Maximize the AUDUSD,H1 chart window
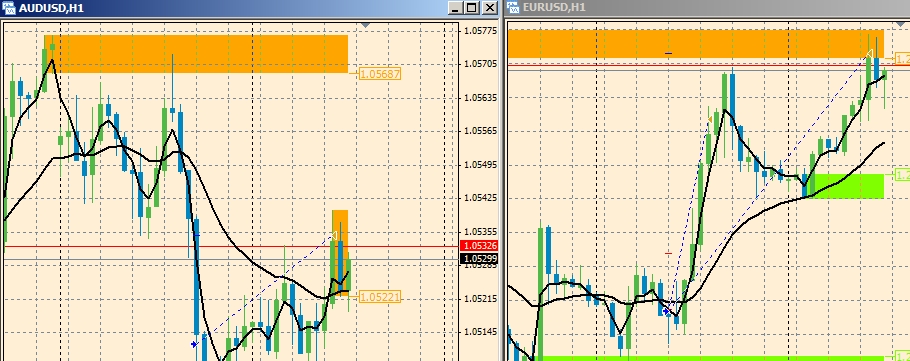The height and width of the screenshot is (361, 910). (472, 8)
